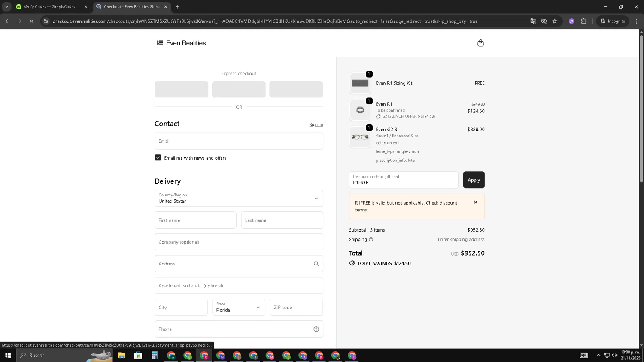Focus the ZIP code field
644x362 pixels.
(x=296, y=307)
